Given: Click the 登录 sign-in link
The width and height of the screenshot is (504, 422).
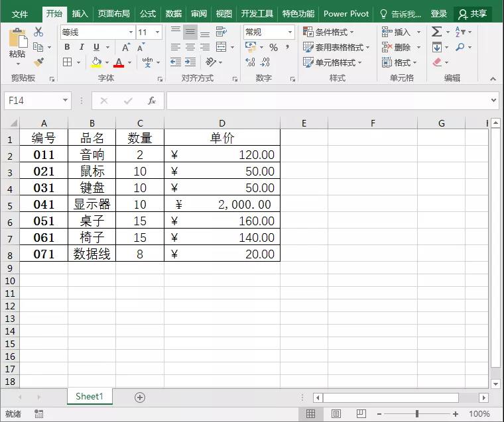Looking at the screenshot, I should pos(439,14).
